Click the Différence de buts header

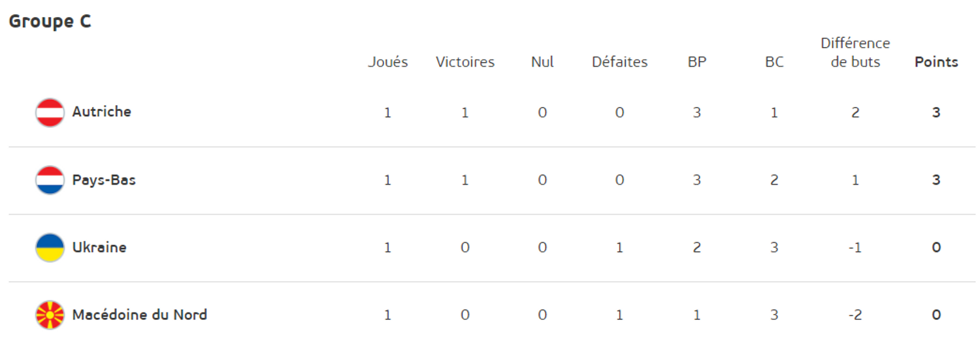855,53
